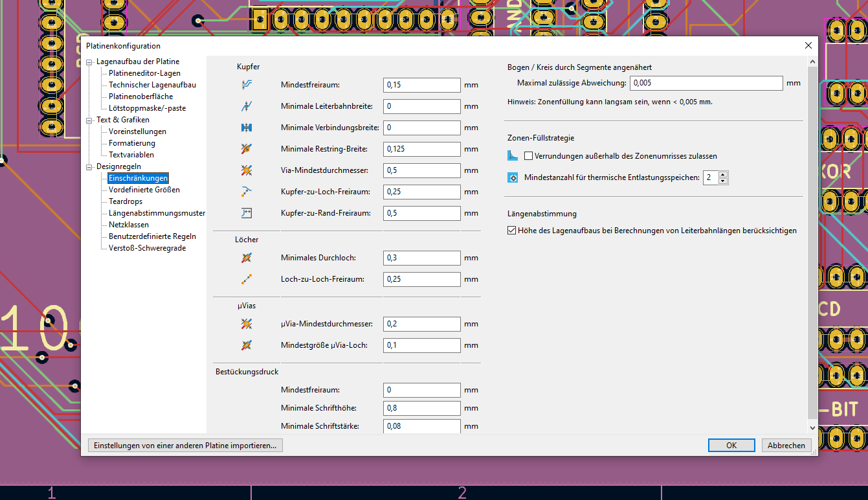Click the Minimale Verbindungsbreite icon
Screen dimensions: 868x500
pos(246,128)
